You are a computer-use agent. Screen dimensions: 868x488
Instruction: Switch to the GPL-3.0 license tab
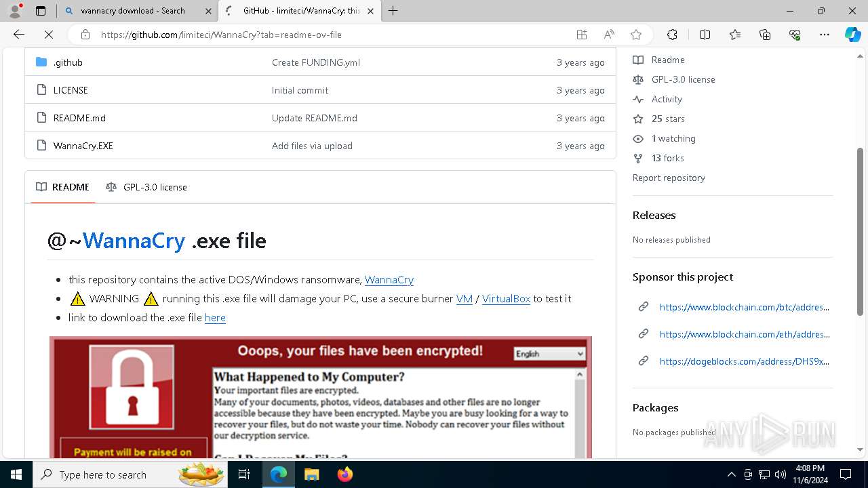(x=146, y=187)
